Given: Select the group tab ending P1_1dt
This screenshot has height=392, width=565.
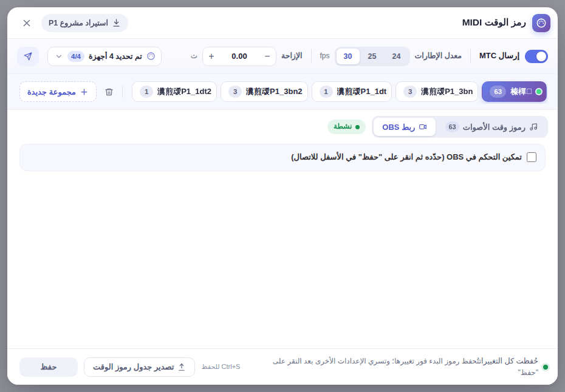Looking at the screenshot, I should click(x=352, y=92).
